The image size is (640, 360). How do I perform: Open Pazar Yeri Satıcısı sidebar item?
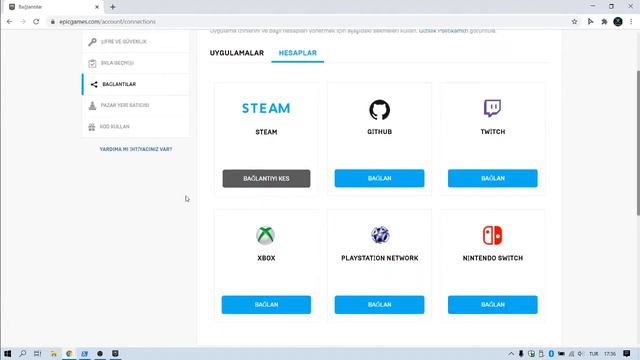pyautogui.click(x=136, y=105)
